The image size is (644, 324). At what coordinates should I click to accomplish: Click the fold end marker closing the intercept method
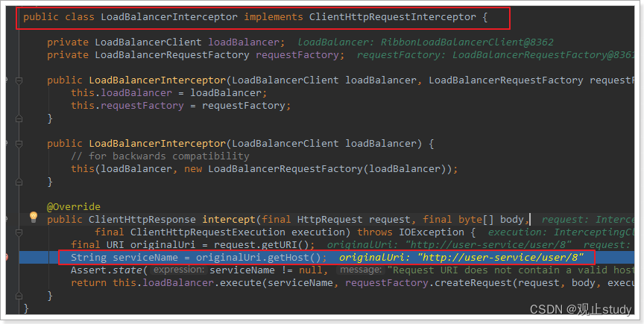19,296
